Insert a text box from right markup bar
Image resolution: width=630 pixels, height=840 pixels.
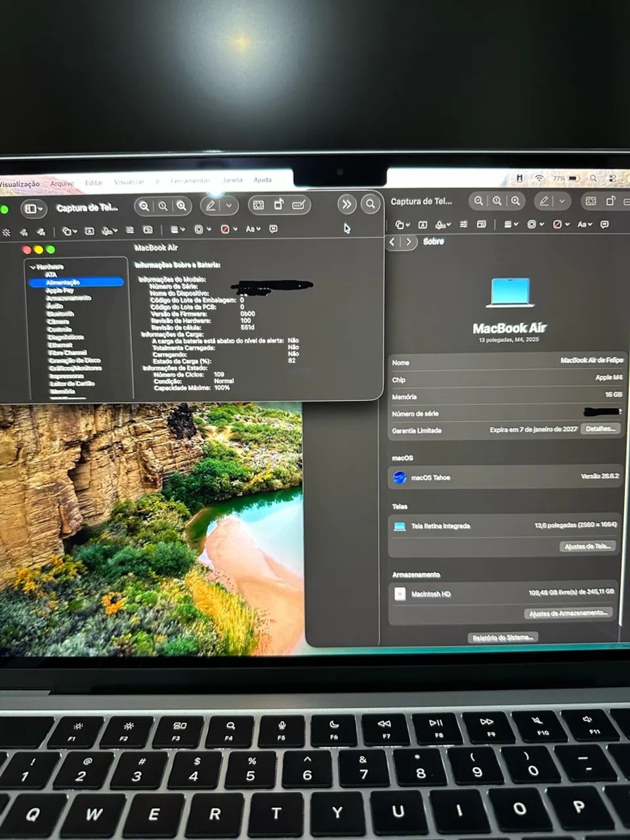pyautogui.click(x=423, y=225)
